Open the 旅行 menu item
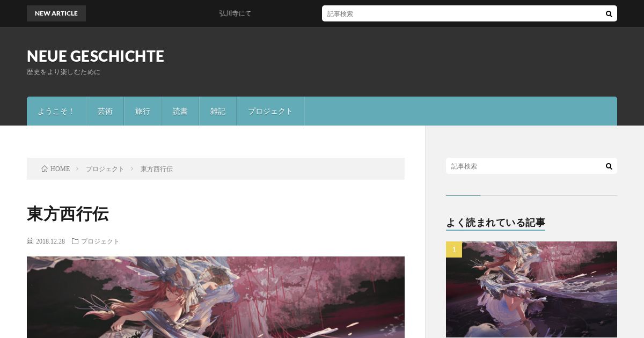Image resolution: width=644 pixels, height=338 pixels. tap(143, 111)
